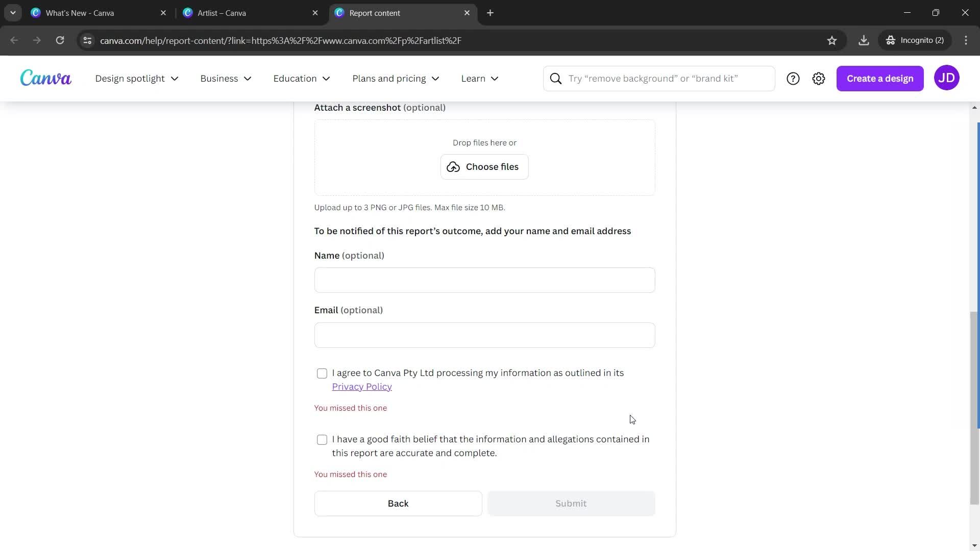Expand the Business menu

[x=226, y=79]
